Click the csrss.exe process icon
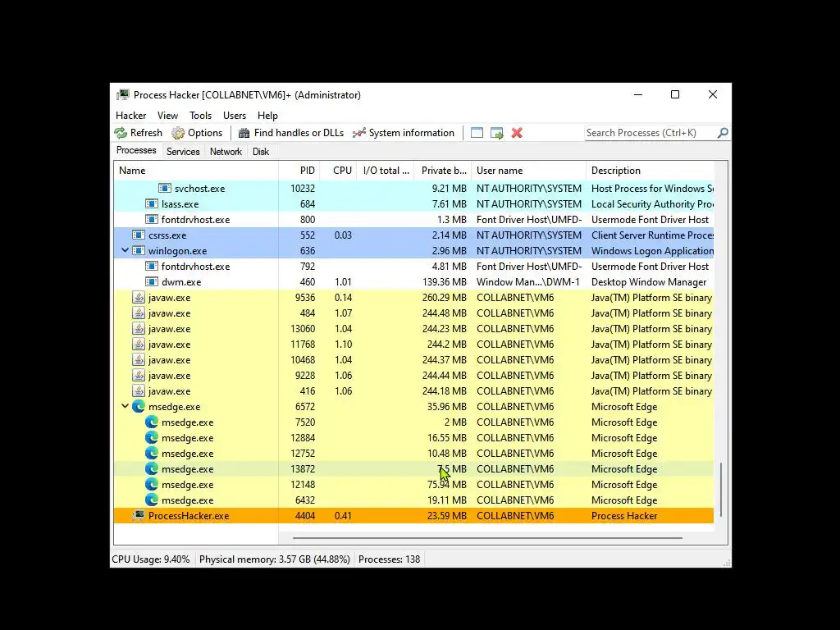Viewport: 840px width, 630px height. coord(139,235)
